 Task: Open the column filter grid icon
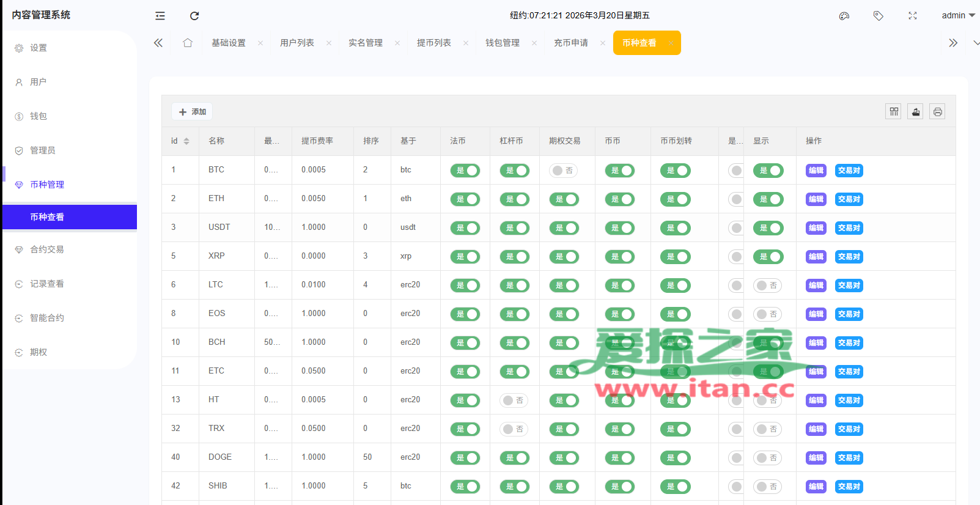point(894,111)
